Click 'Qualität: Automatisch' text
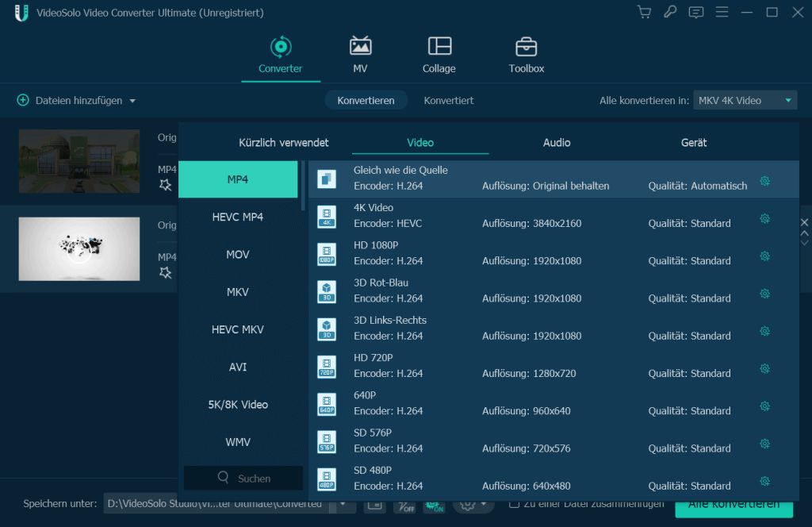 click(x=698, y=186)
